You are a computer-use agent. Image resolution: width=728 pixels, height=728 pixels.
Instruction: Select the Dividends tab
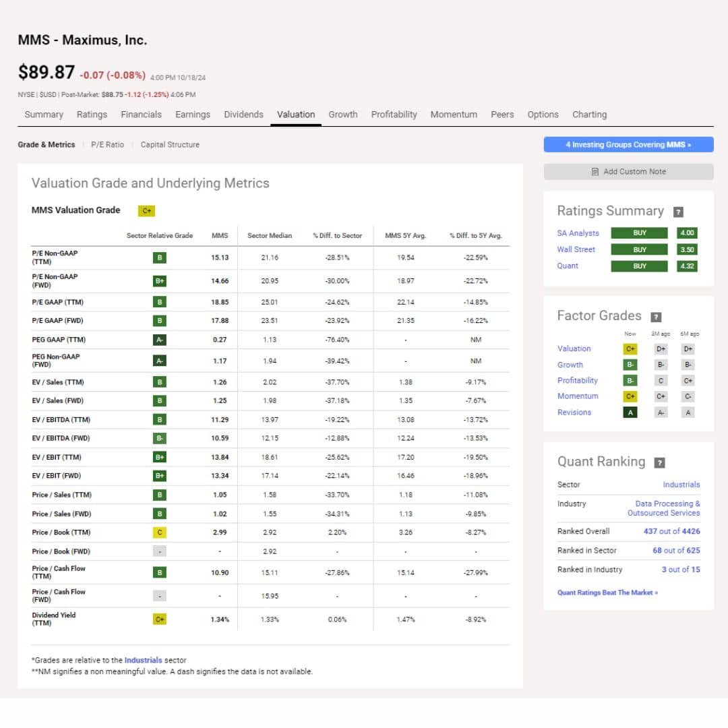(x=244, y=115)
